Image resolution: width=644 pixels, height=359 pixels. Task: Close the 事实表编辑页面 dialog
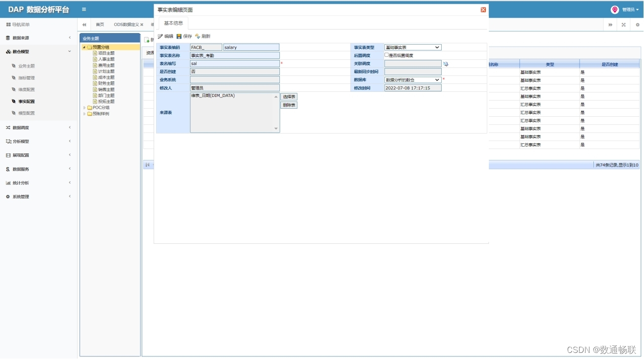tap(483, 10)
